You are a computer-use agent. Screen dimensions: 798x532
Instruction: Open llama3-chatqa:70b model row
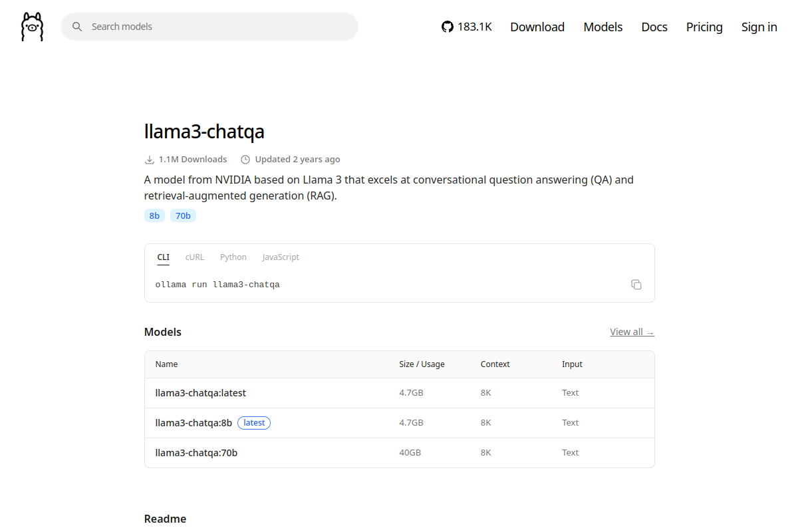400,453
